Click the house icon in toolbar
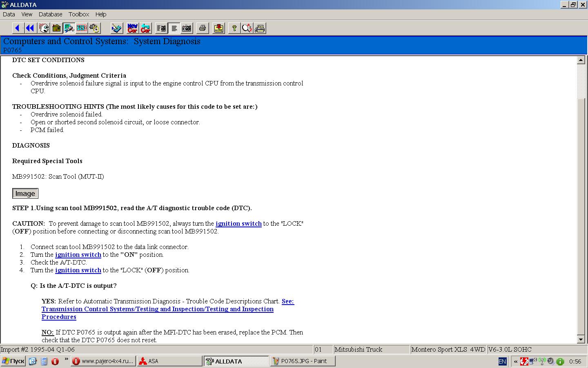This screenshot has width=588, height=368. [56, 28]
